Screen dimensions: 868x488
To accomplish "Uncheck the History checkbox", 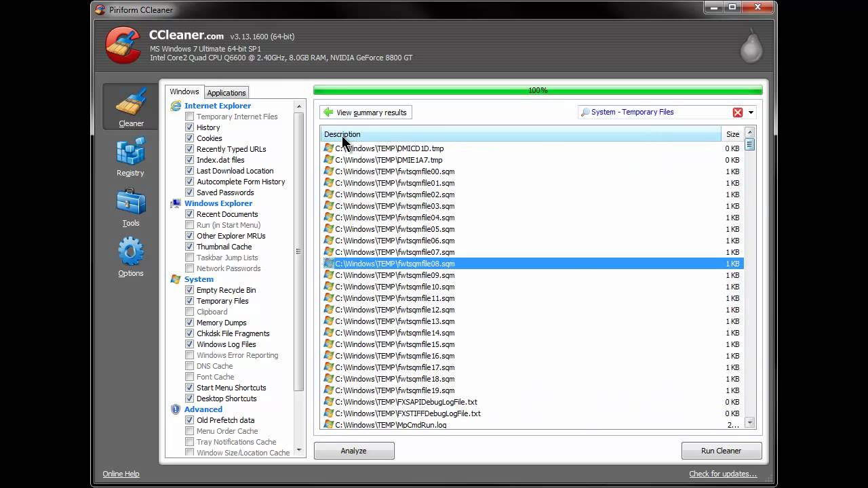I will (190, 127).
